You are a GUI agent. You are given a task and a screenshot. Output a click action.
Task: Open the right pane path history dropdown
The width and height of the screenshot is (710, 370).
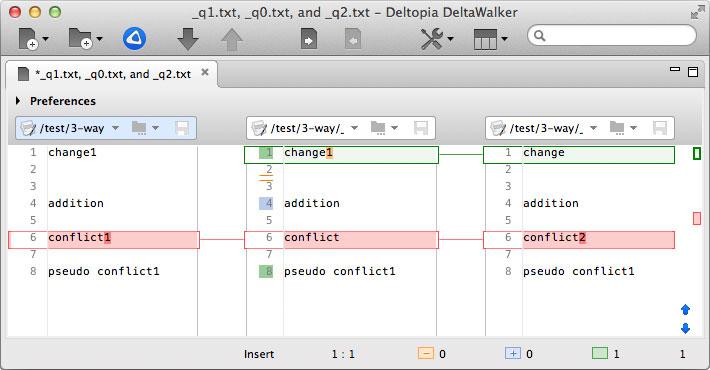[x=594, y=128]
